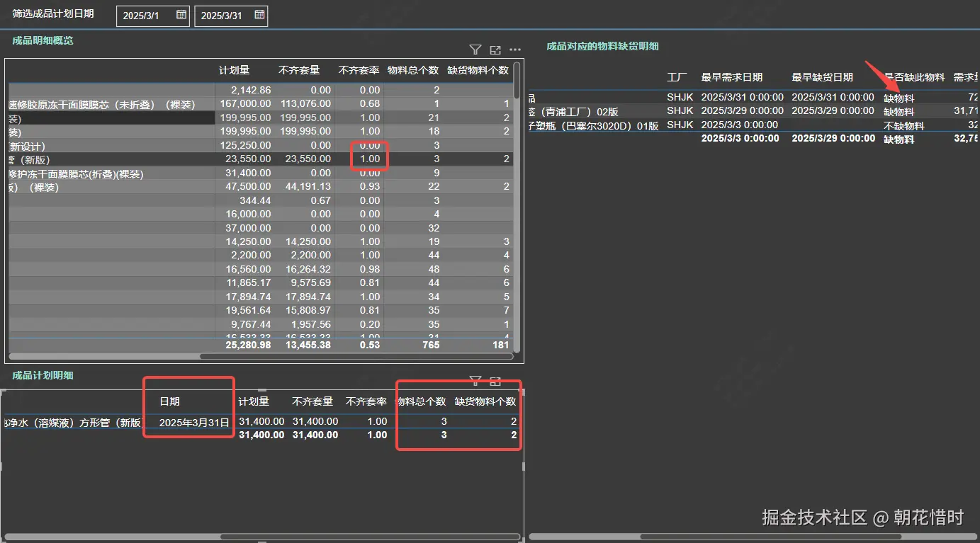Click the 不缺物料 status cell

[x=903, y=126]
